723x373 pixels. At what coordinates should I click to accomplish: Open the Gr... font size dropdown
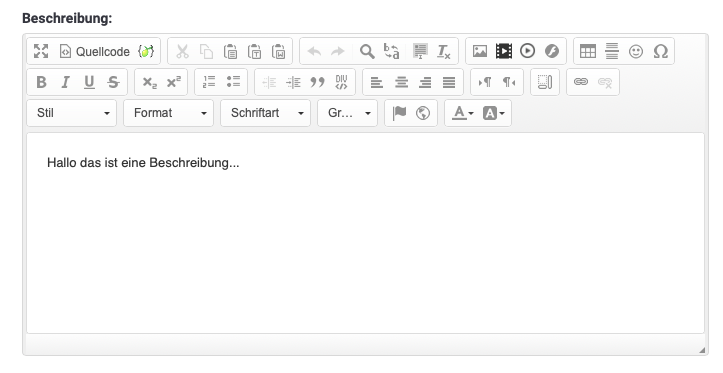(348, 113)
